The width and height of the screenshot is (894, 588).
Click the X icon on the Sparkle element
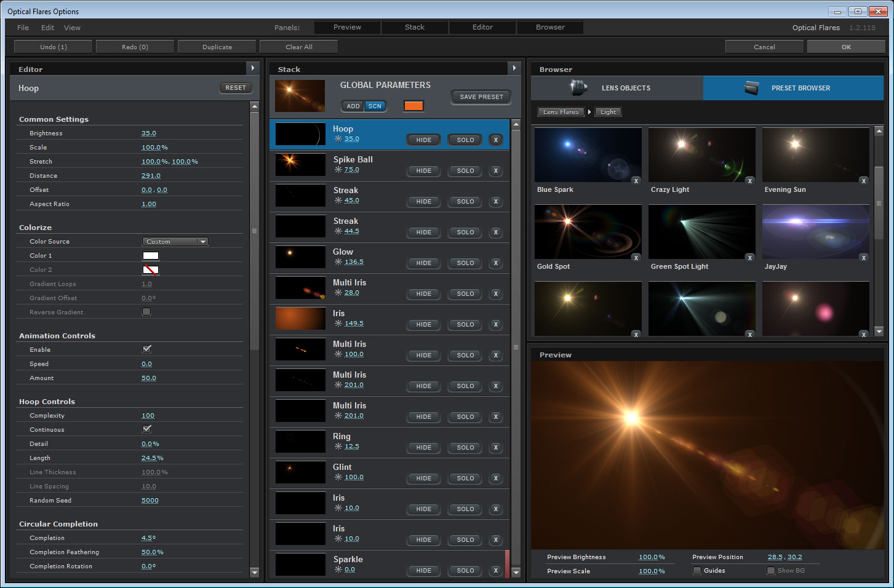[495, 571]
